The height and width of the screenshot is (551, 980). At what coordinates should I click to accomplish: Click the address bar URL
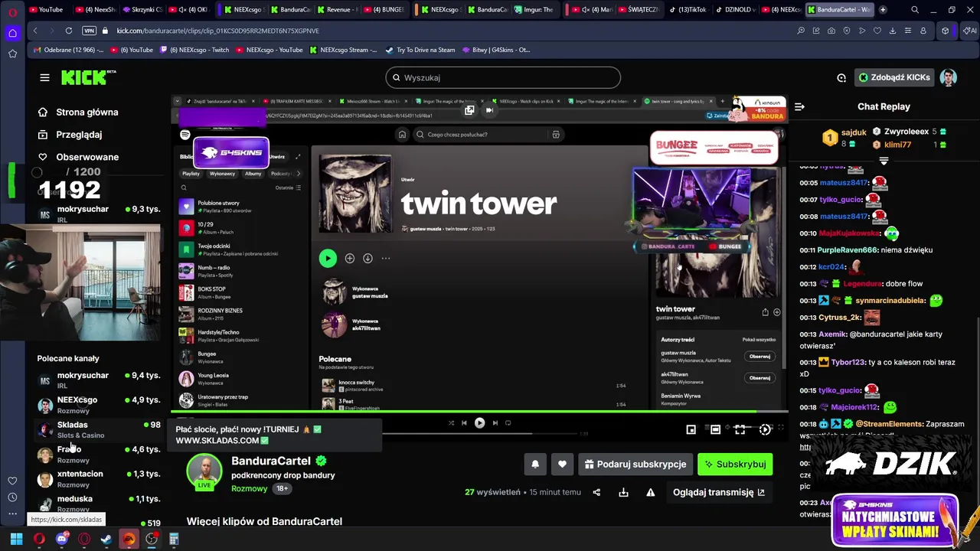(218, 31)
